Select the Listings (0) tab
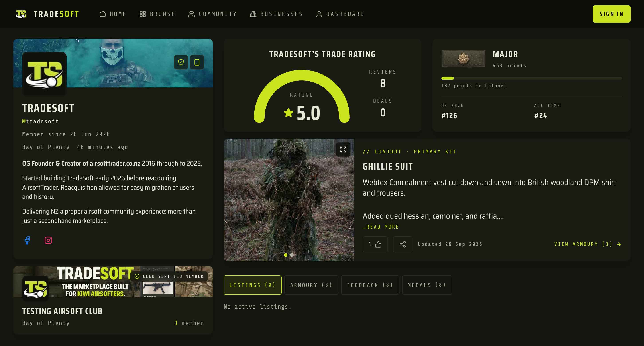This screenshot has height=346, width=644. (252, 285)
